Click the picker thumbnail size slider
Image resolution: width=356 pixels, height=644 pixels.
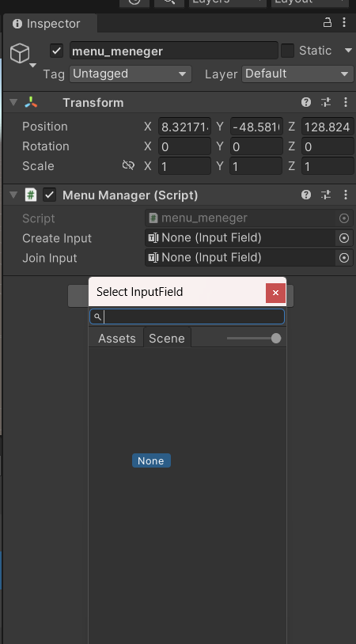point(253,338)
